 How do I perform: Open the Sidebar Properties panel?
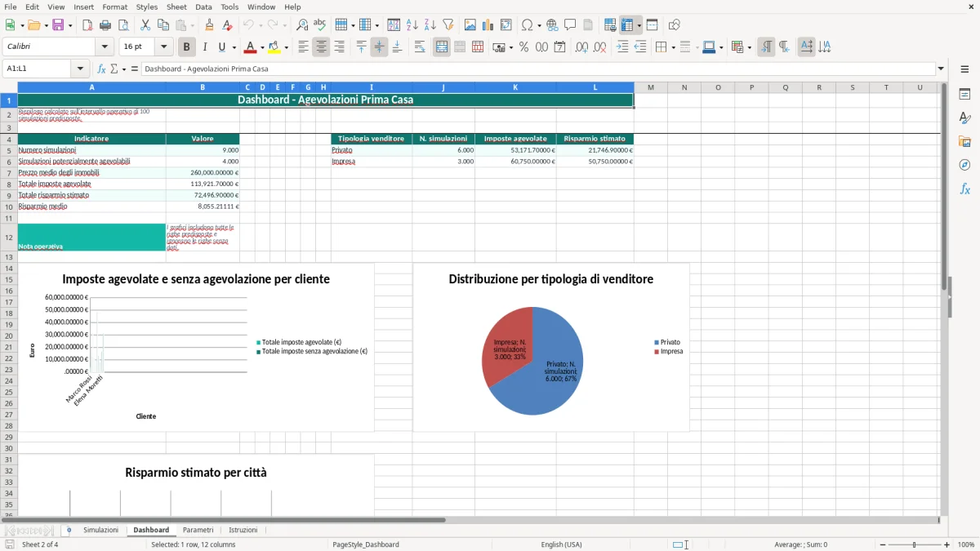point(964,94)
